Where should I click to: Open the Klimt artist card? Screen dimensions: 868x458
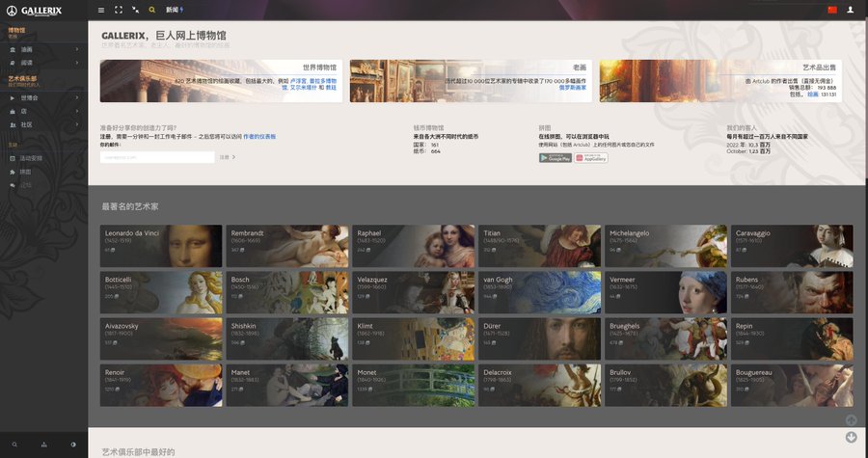[414, 338]
